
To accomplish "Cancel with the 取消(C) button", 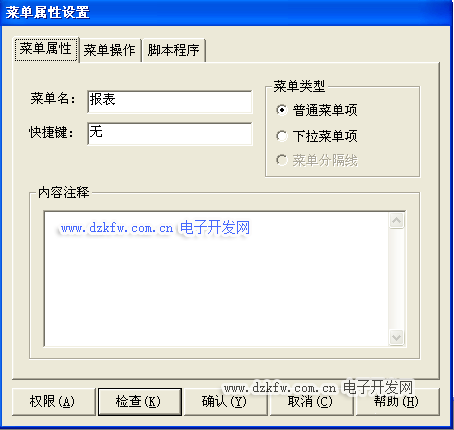I will pos(311,402).
